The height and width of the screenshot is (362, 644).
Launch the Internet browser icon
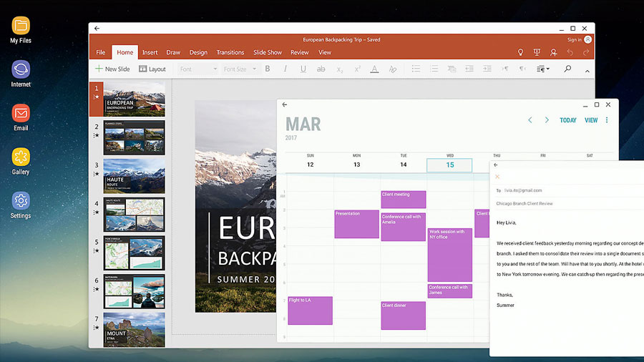(21, 74)
